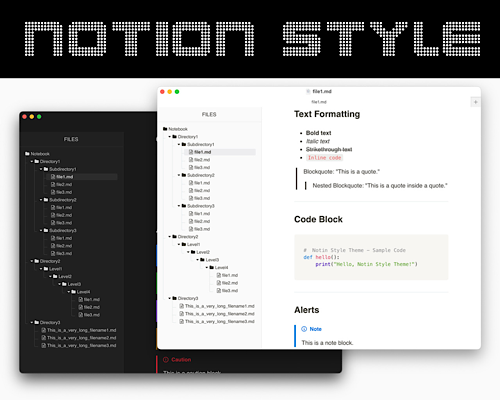Click the Notebook folder icon in light sidebar
The image size is (500, 400).
[165, 129]
